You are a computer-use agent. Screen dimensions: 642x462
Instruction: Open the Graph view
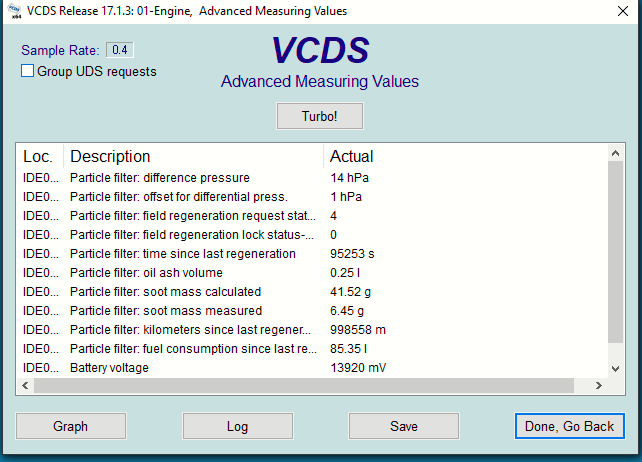click(x=71, y=426)
